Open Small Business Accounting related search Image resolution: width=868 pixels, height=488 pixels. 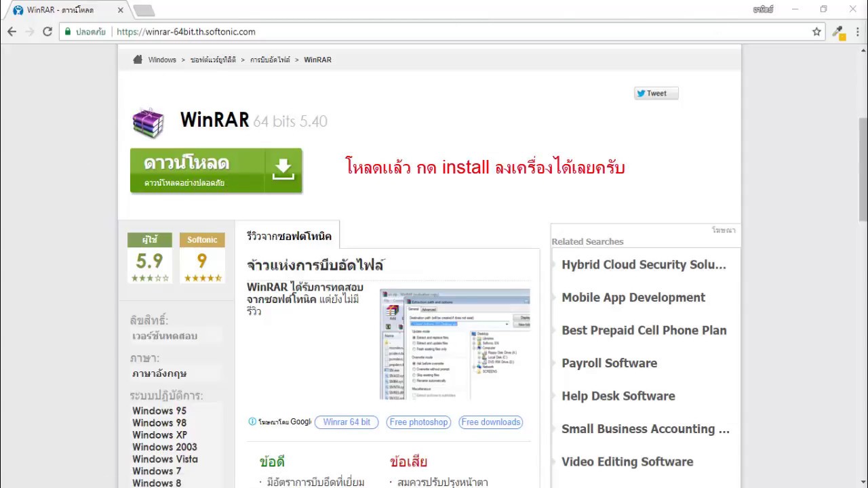pyautogui.click(x=646, y=429)
